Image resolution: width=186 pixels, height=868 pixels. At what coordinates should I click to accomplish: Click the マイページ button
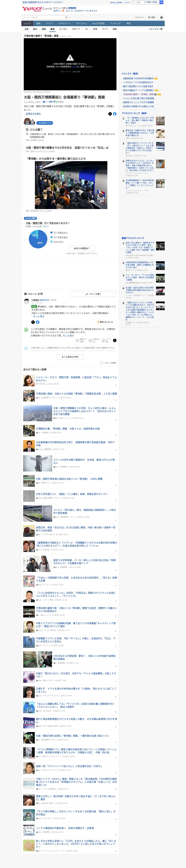point(139,18)
